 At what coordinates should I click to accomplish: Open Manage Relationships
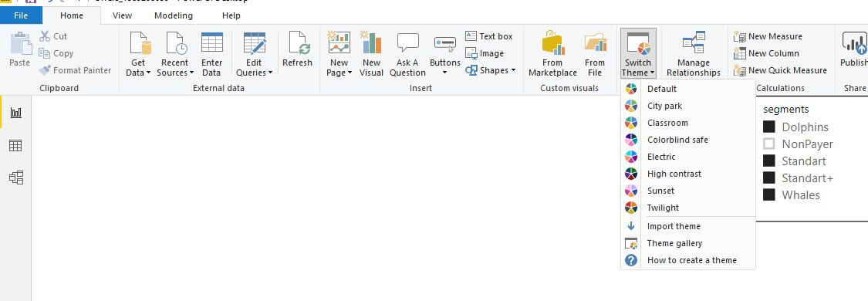694,54
